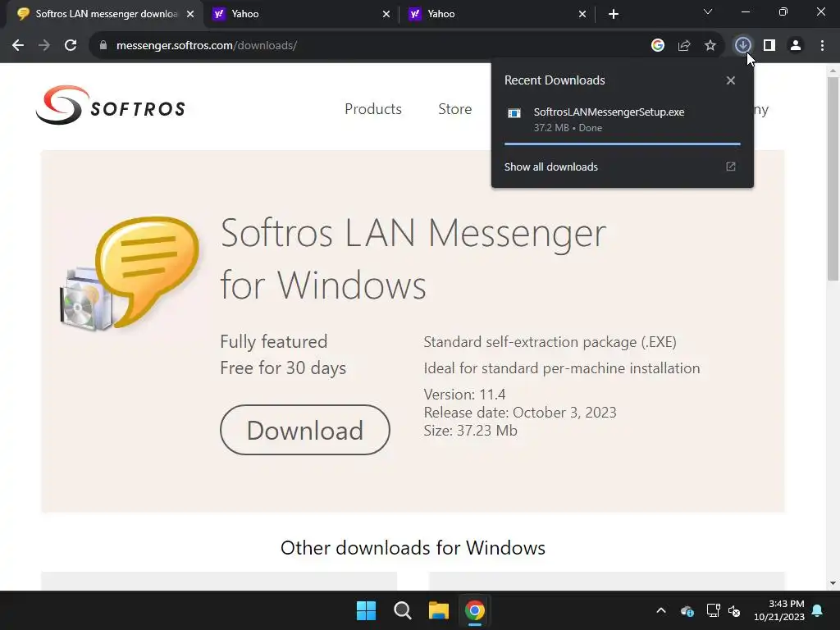Open the Chrome three-dot menu

point(822,46)
